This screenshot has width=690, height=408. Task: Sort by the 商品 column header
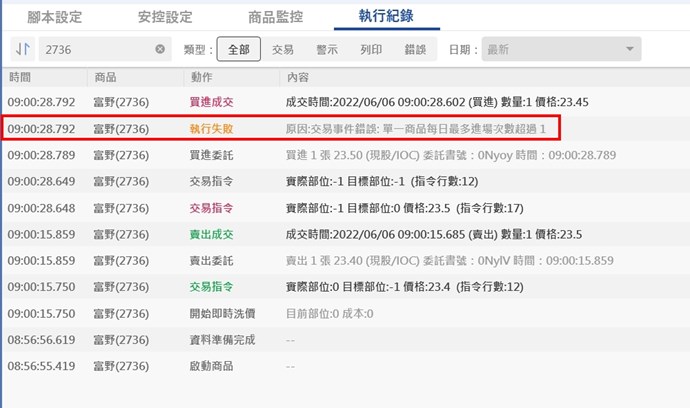pos(105,77)
